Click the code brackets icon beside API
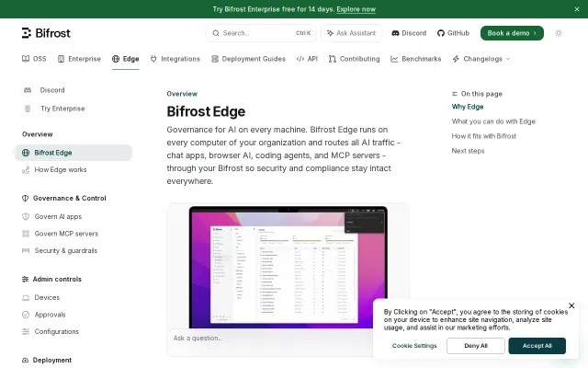This screenshot has width=588, height=368. [300, 59]
